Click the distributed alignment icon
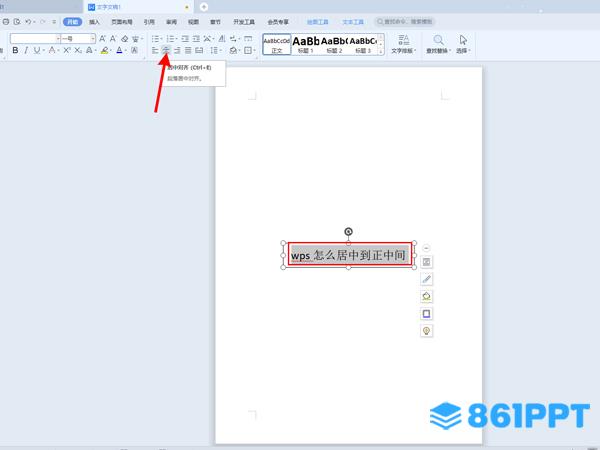The image size is (600, 450). [199, 50]
